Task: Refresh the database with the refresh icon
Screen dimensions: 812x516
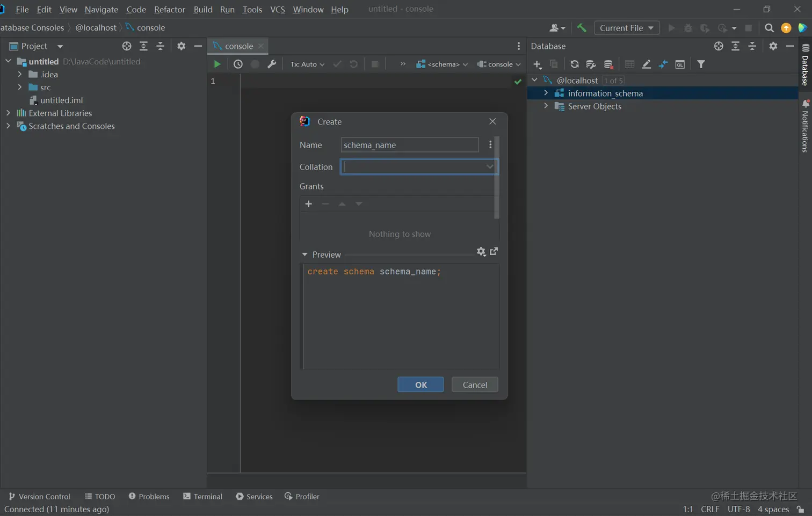Action: pyautogui.click(x=574, y=64)
